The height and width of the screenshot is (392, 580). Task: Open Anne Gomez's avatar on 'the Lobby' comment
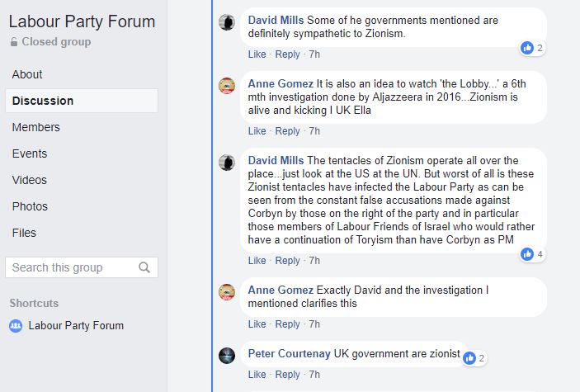click(227, 86)
